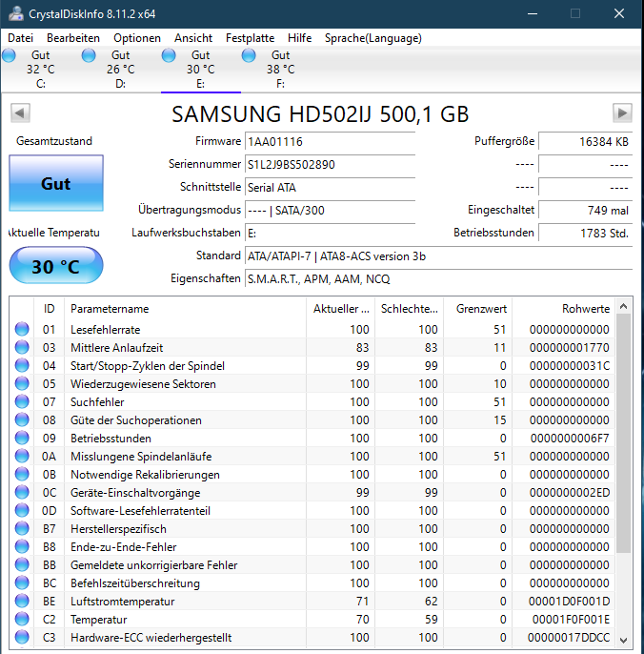The image size is (644, 654).
Task: Click status icon for Software-Lesefehlerratenteil row
Action: (22, 511)
